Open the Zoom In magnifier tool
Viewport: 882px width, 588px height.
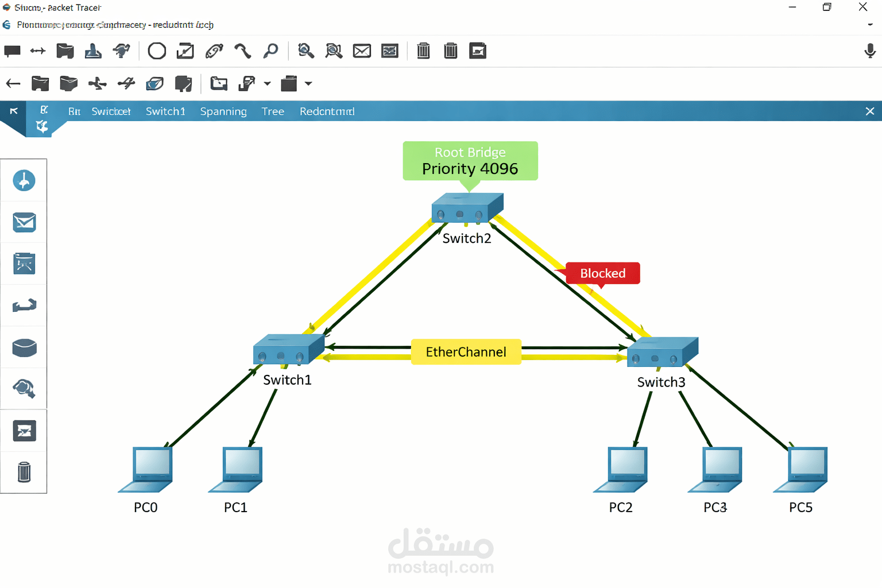pos(306,51)
